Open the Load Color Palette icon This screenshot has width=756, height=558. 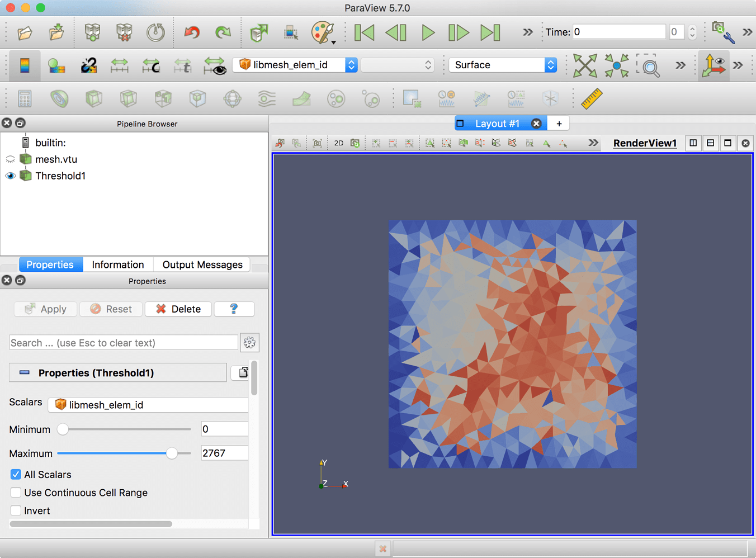(323, 32)
